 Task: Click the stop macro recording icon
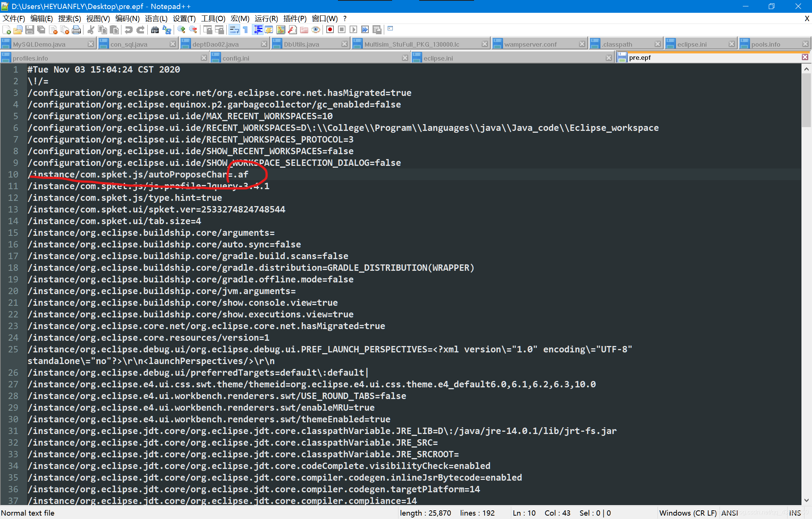pyautogui.click(x=342, y=30)
